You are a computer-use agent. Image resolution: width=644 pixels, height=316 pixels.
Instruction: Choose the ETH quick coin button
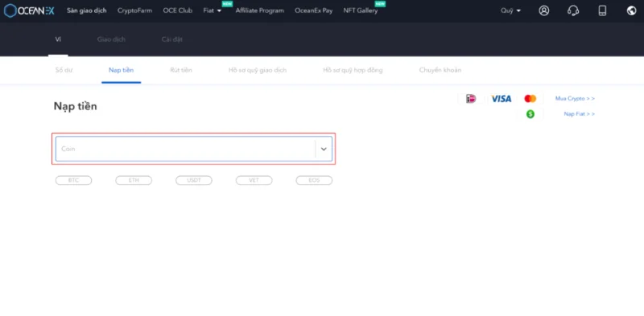tap(134, 180)
